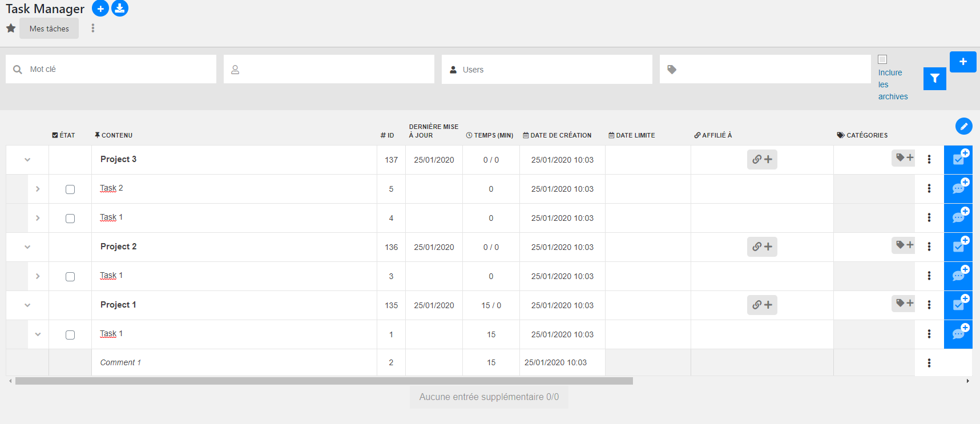Click the person filter input field
Viewport: 980px width, 424px height.
tap(329, 69)
